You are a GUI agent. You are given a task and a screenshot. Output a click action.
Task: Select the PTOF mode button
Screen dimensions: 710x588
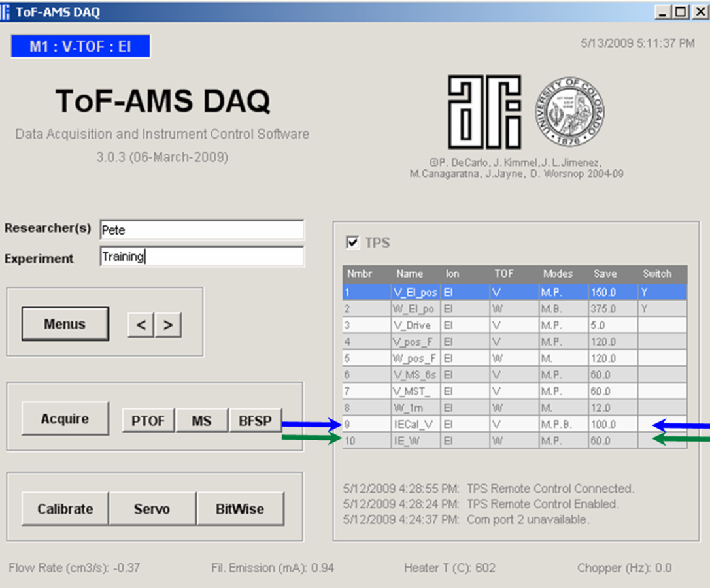click(148, 421)
